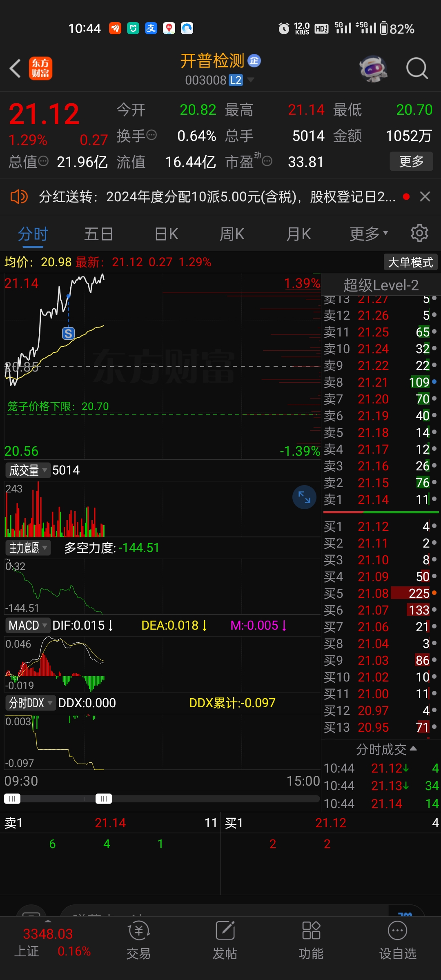Image resolution: width=441 pixels, height=980 pixels.
Task: Tap the S sell marker on chart
Action: coord(68,334)
